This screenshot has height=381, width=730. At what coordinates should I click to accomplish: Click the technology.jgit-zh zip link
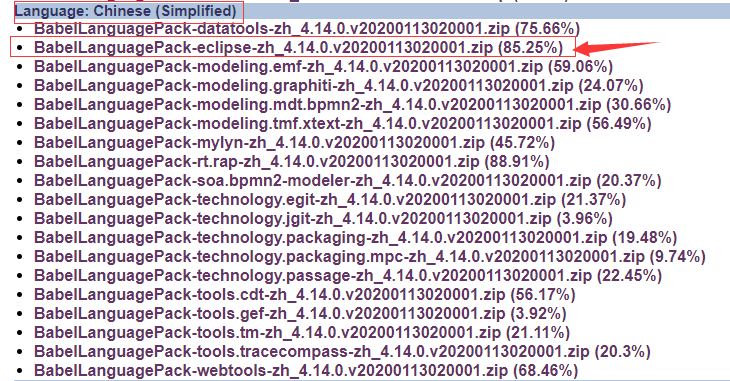(292, 218)
